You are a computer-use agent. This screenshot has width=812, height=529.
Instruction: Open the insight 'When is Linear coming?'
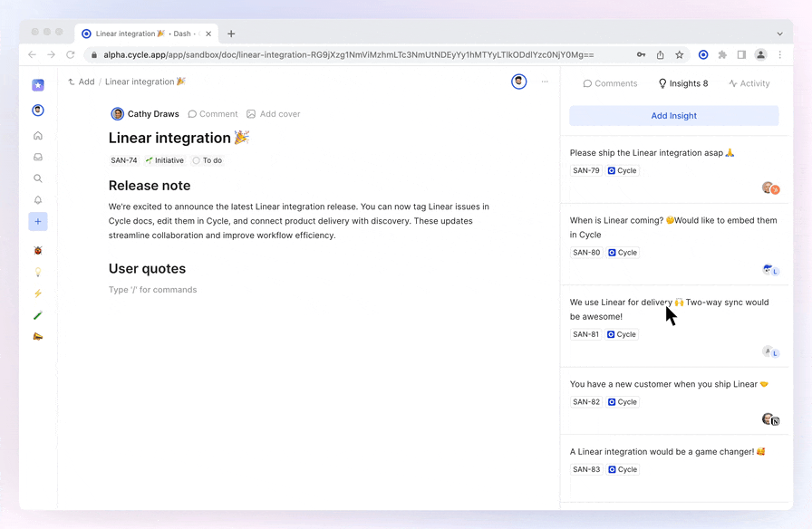673,227
